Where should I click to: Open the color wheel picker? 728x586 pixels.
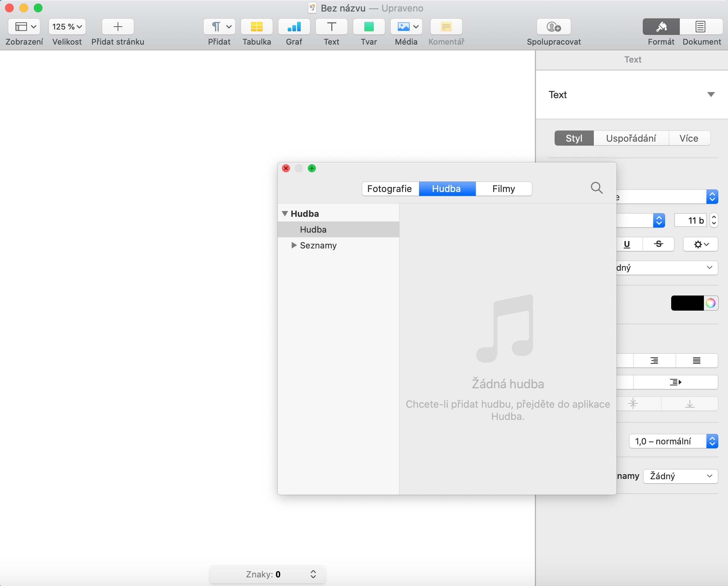(x=710, y=303)
